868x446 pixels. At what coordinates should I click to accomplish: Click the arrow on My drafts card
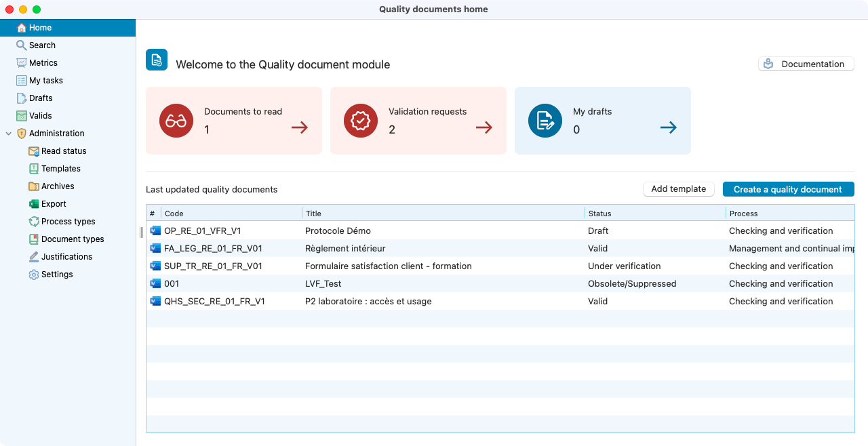669,127
